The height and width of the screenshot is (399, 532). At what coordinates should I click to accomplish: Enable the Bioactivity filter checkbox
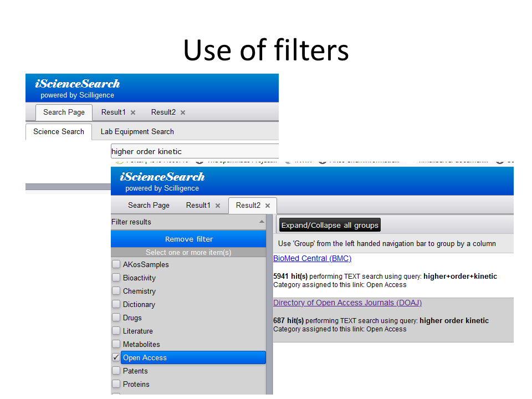click(116, 278)
